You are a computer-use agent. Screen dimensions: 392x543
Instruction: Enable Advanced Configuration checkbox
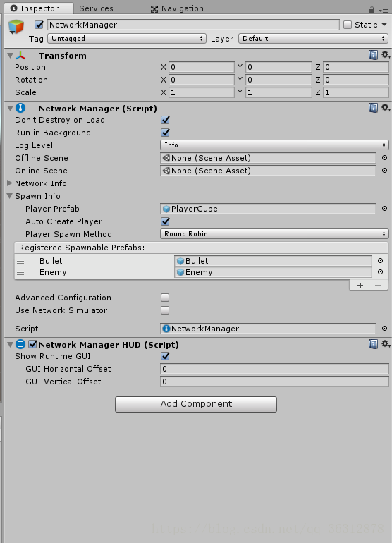(x=165, y=298)
